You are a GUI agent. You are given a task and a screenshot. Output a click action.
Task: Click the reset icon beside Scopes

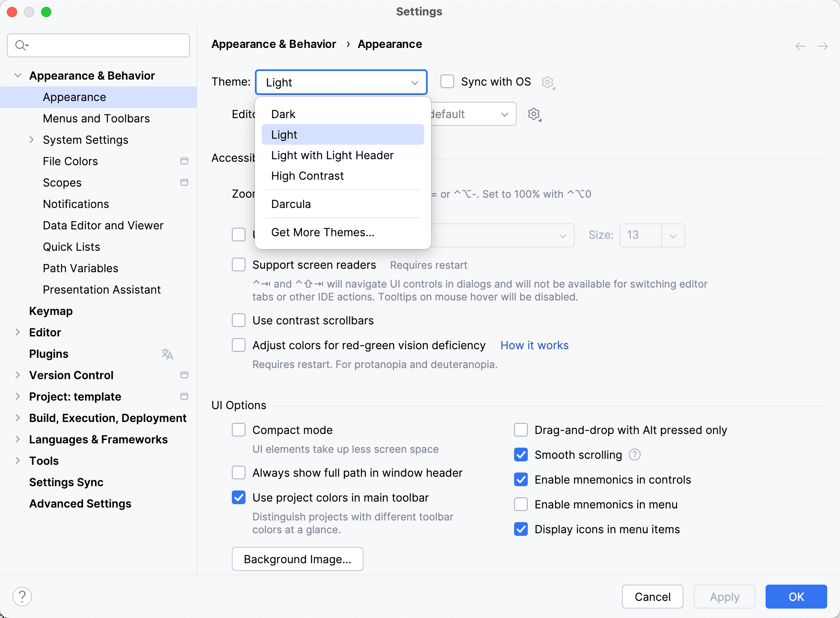click(184, 182)
